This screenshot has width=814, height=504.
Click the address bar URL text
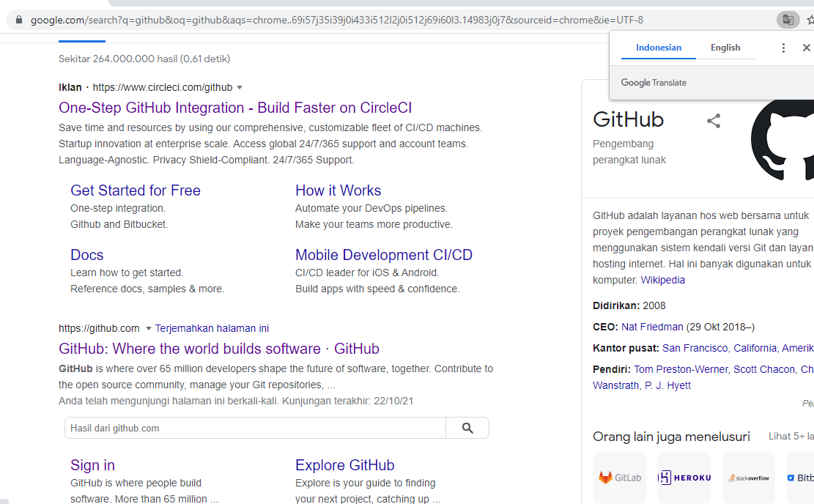337,21
